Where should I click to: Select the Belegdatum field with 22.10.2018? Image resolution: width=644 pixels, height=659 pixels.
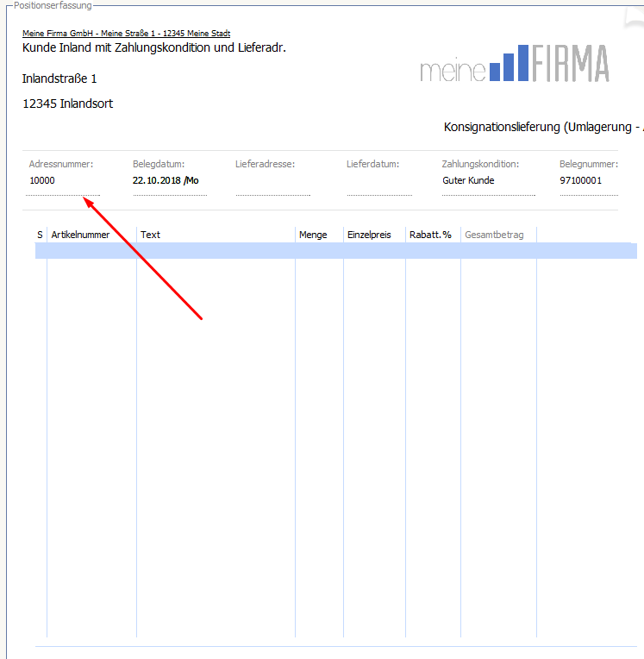pos(169,181)
